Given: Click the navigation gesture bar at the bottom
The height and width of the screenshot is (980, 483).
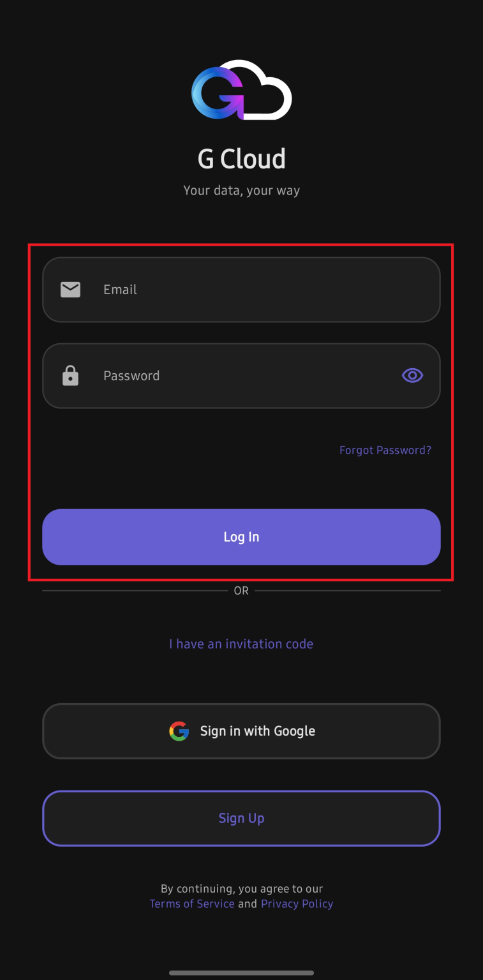Looking at the screenshot, I should pyautogui.click(x=241, y=972).
